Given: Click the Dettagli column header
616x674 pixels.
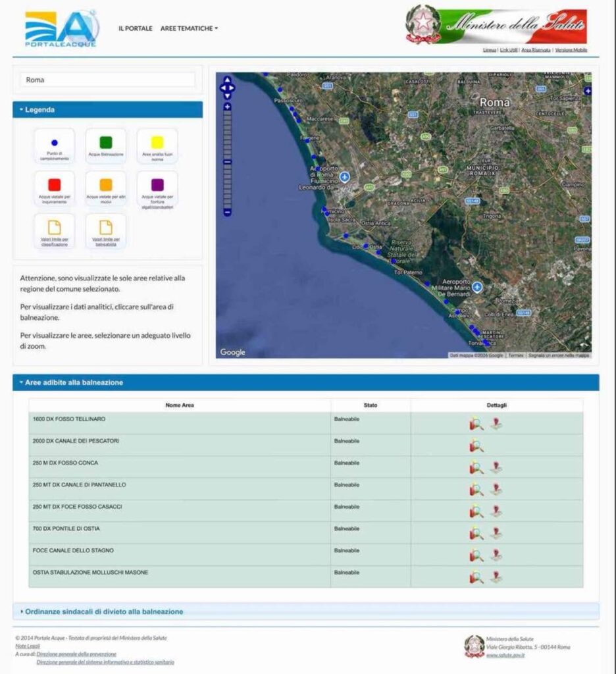Looking at the screenshot, I should pos(496,405).
